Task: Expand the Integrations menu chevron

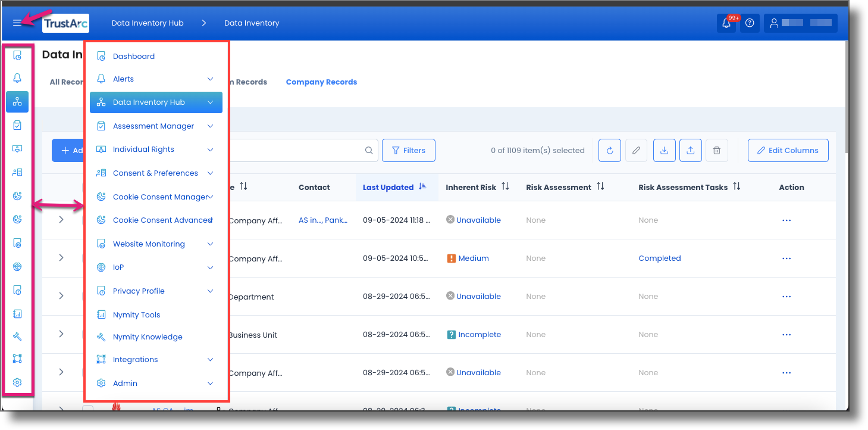Action: (210, 360)
